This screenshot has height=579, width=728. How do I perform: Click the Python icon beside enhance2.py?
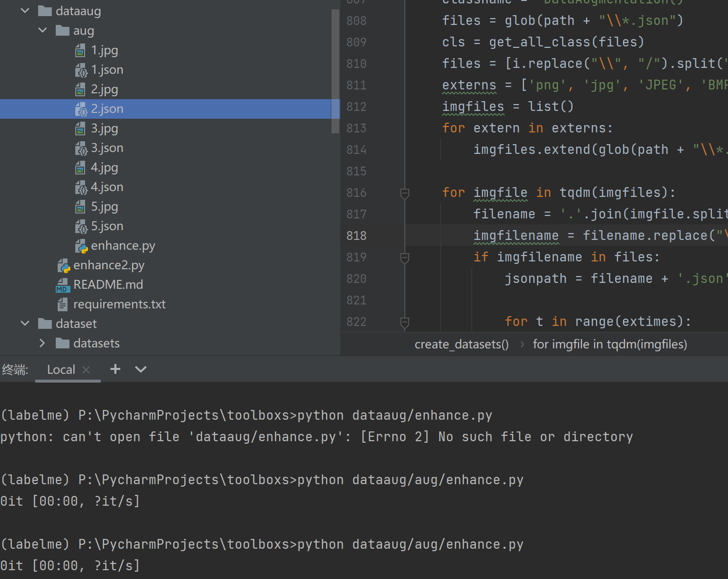click(64, 265)
